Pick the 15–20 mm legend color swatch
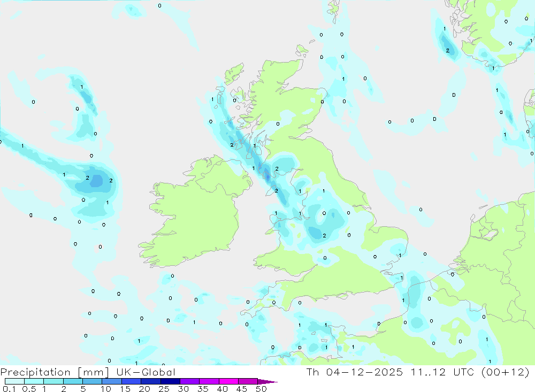Viewport: 535px width, 392px height. coord(132,381)
